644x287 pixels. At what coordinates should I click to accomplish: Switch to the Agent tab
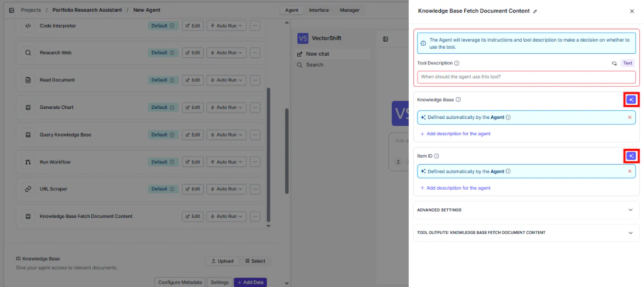click(x=292, y=10)
